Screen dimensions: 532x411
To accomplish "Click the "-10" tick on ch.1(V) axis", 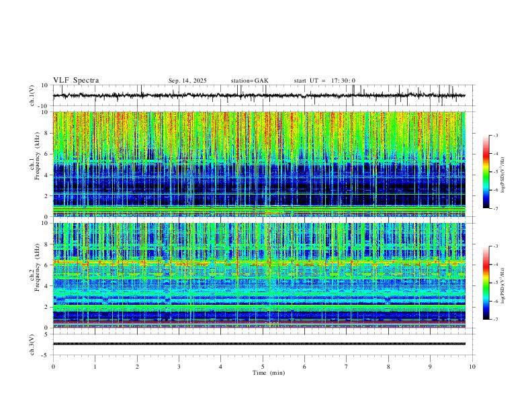I will (x=44, y=106).
